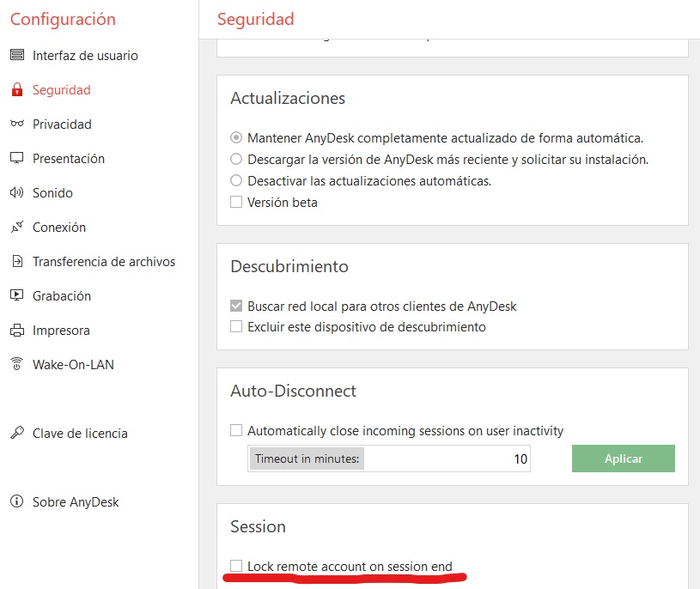Click the Conexión plug icon
This screenshot has width=700, height=589.
17,227
